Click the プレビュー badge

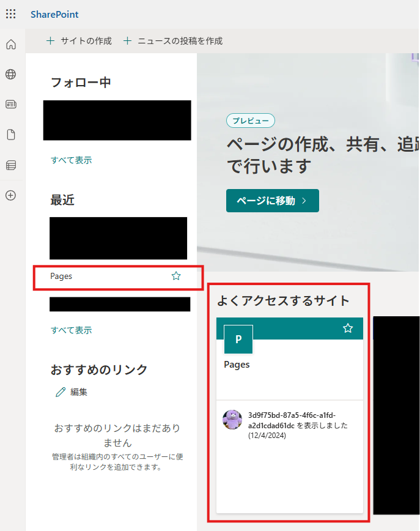point(251,121)
